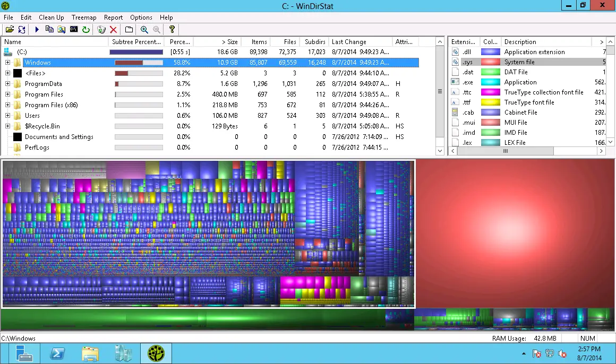This screenshot has width=616, height=364.
Task: Click the volume icon in the system tray
Action: [562, 354]
